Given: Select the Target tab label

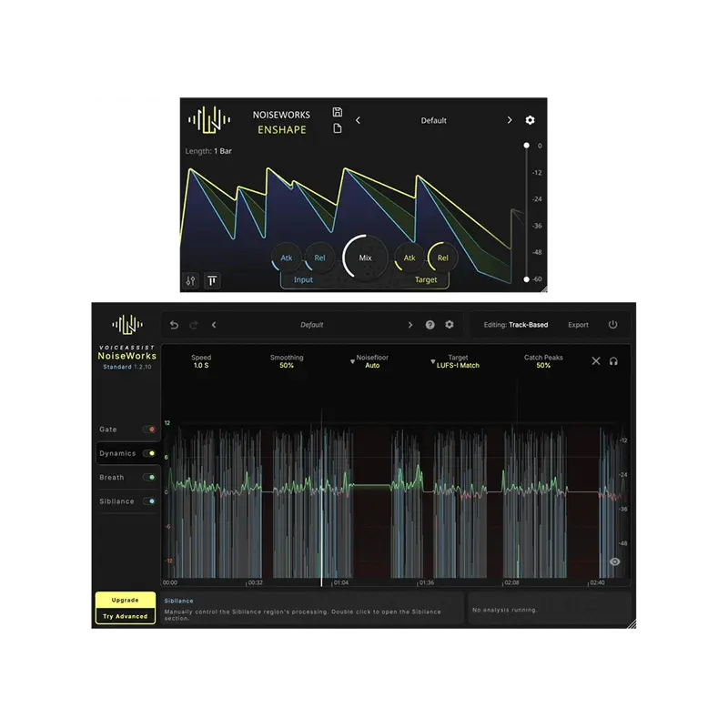Looking at the screenshot, I should tap(426, 279).
